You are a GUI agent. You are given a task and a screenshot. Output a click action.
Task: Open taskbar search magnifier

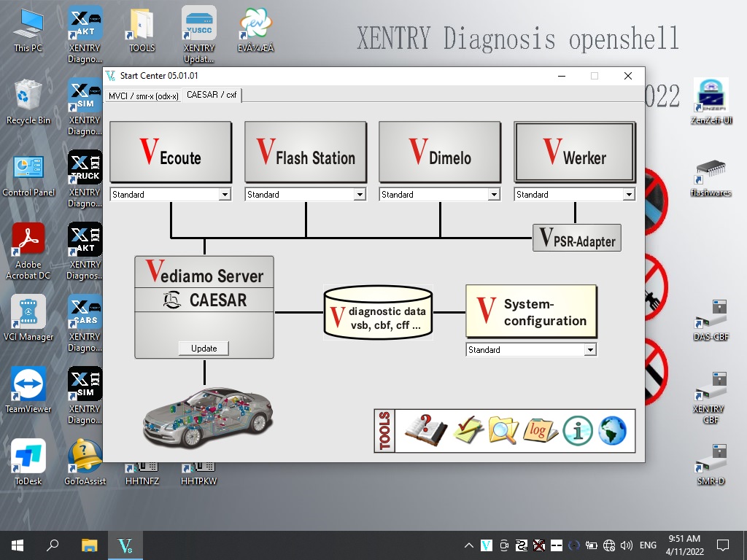[x=53, y=545]
